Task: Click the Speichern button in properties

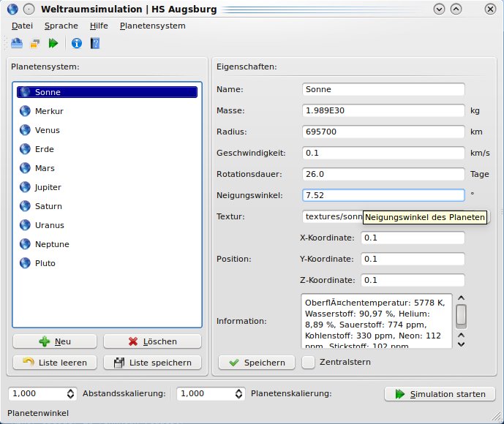Action: tap(256, 363)
